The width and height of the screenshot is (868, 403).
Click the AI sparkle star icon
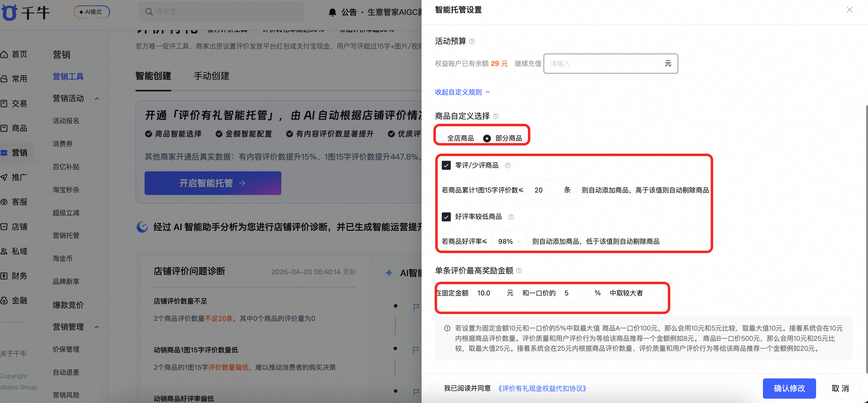[x=389, y=273]
